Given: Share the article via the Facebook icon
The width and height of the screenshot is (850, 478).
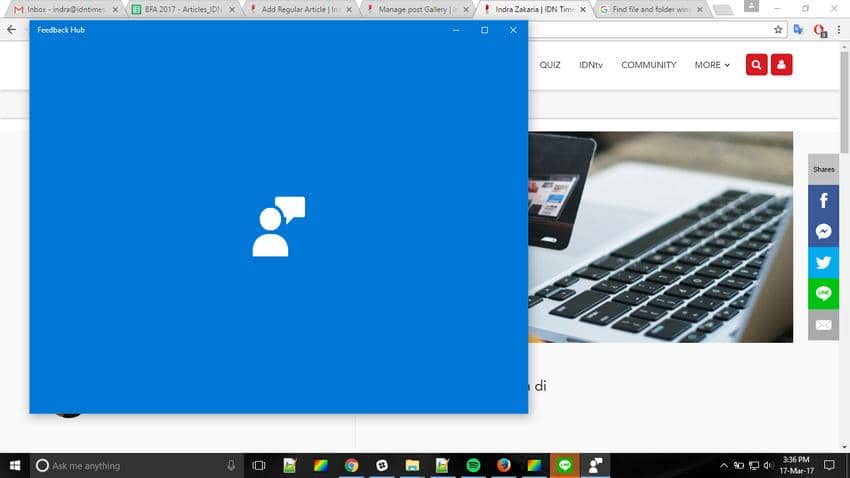Looking at the screenshot, I should point(823,201).
